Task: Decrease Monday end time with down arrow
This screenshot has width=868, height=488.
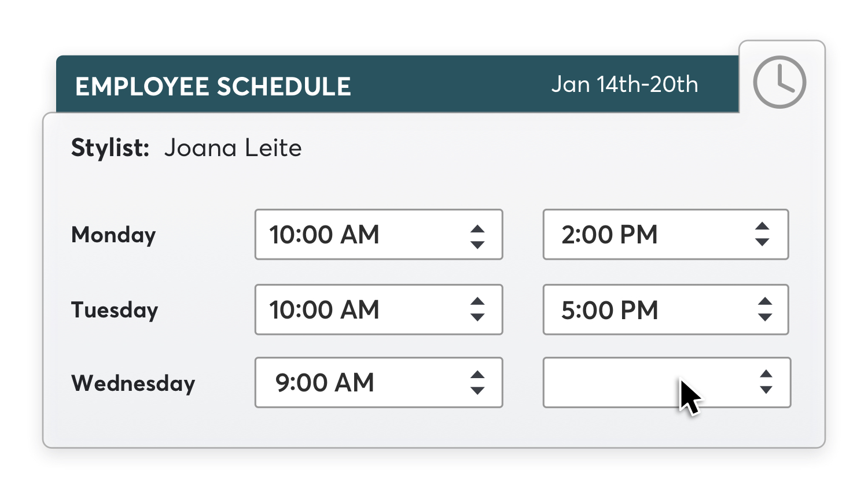Action: click(762, 242)
